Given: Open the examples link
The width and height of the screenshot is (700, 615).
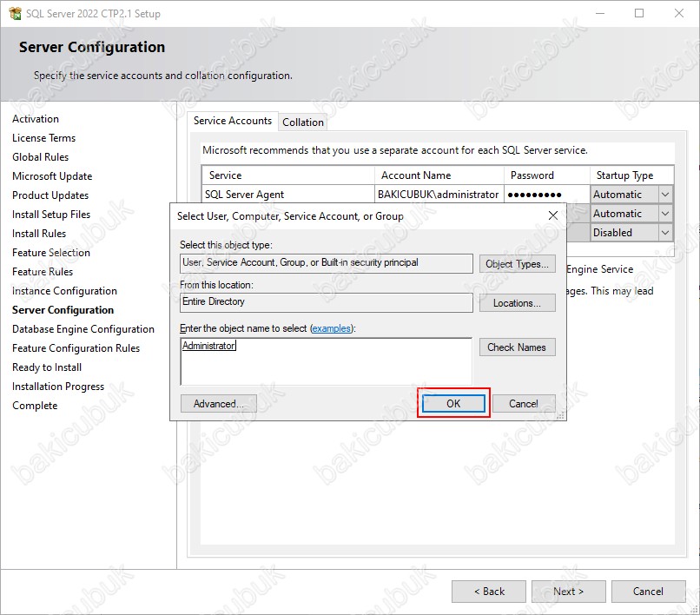Looking at the screenshot, I should coord(331,328).
